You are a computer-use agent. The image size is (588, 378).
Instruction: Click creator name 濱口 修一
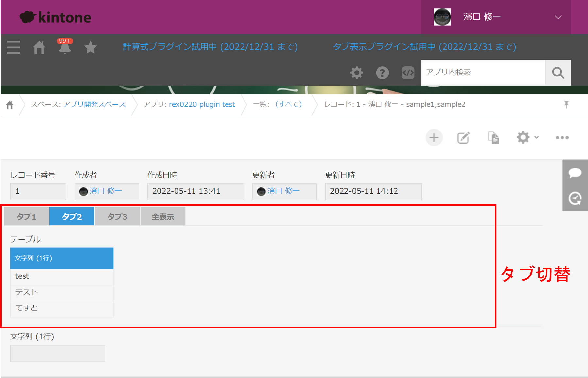point(106,191)
